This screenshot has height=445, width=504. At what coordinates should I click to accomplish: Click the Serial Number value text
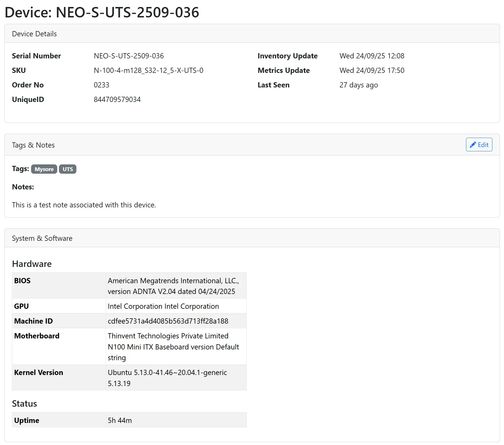[129, 56]
